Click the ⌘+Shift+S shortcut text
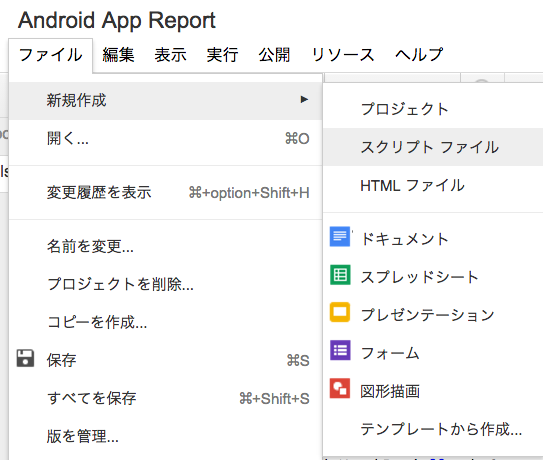The height and width of the screenshot is (460, 543). [274, 399]
